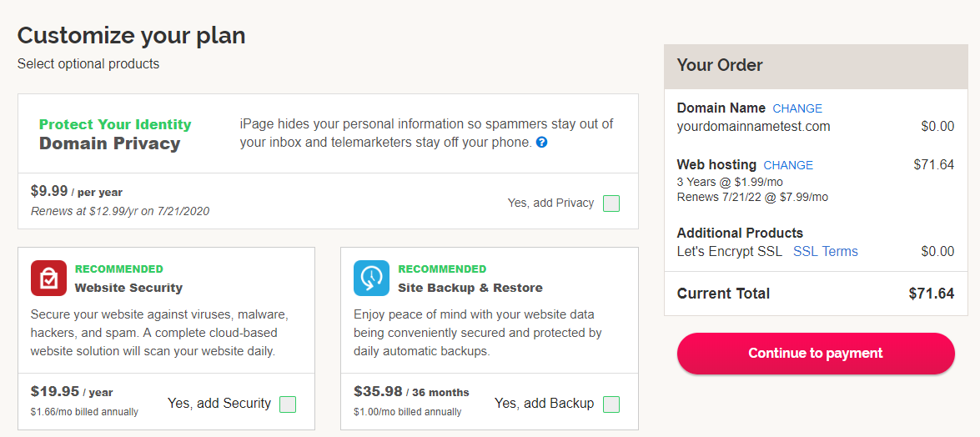The width and height of the screenshot is (980, 437).
Task: Open the SSL Terms link
Action: click(826, 251)
